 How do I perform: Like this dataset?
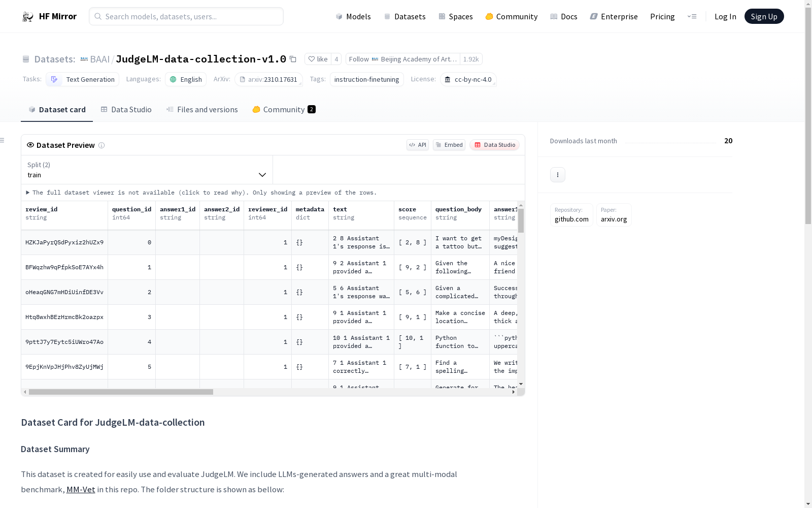[x=318, y=59]
